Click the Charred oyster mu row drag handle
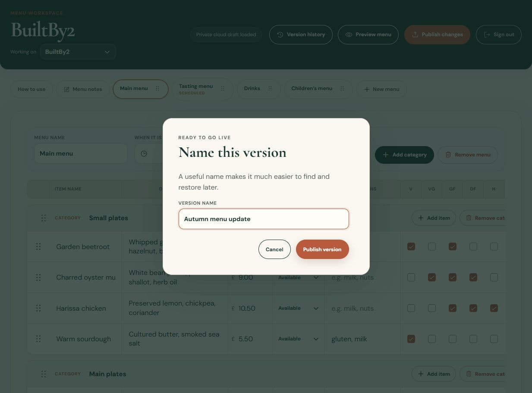 (38, 278)
